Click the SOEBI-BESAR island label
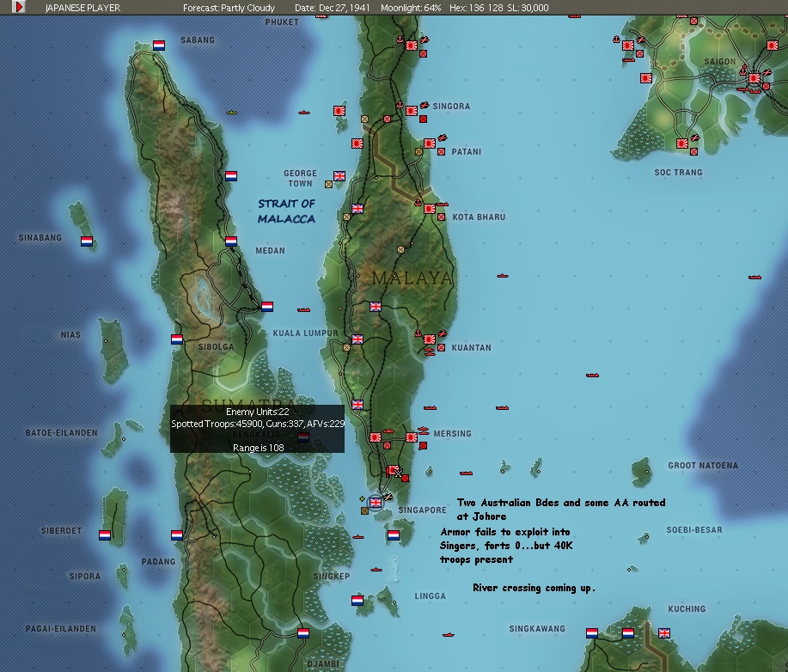The width and height of the screenshot is (788, 672). click(694, 529)
